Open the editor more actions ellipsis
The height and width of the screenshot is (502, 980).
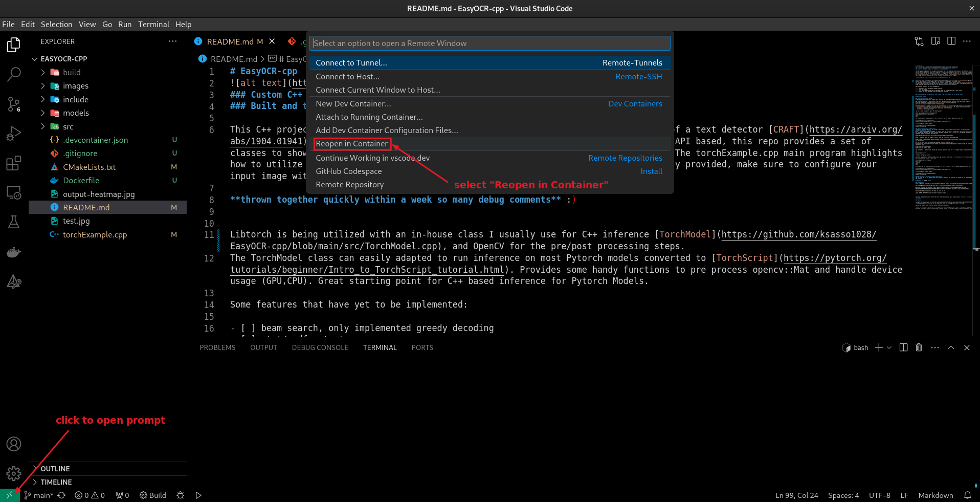967,41
